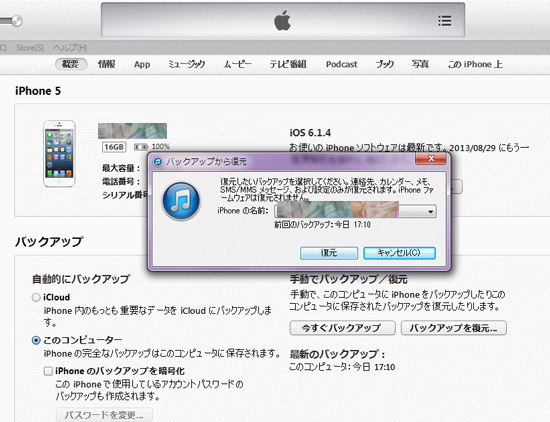Open the ヘルプ(H) menu
The image size is (550, 422).
[x=70, y=48]
